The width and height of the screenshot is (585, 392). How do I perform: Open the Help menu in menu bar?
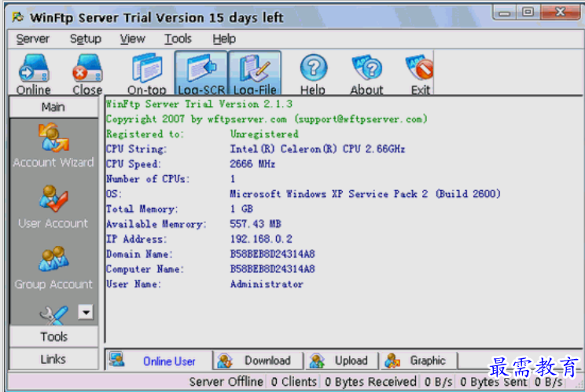point(224,38)
